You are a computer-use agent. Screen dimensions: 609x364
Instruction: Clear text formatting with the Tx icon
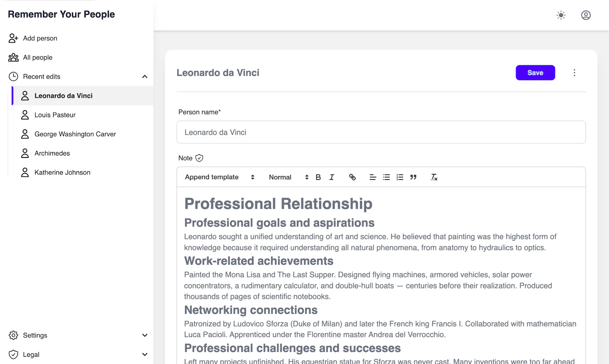point(434,177)
